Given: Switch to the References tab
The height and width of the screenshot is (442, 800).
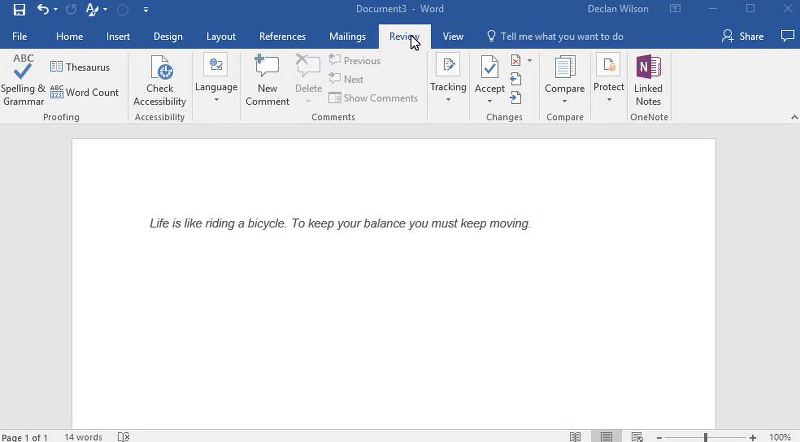Looking at the screenshot, I should 282,37.
